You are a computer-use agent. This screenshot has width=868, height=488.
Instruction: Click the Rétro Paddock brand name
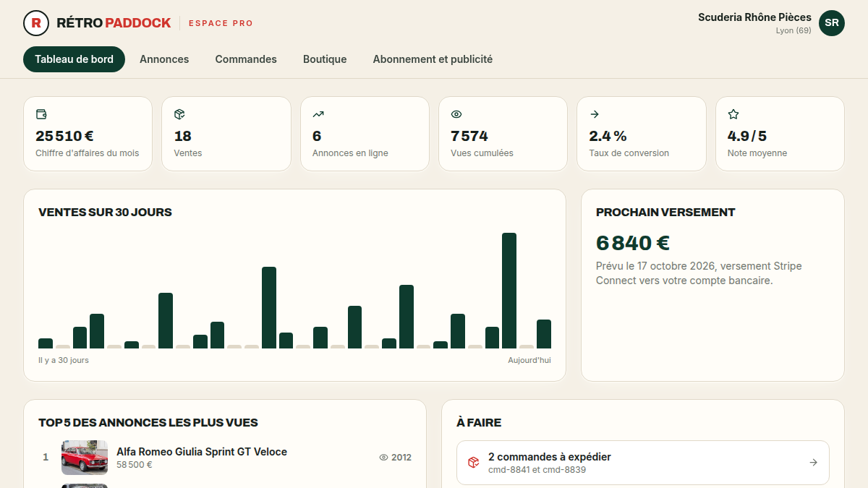(114, 23)
